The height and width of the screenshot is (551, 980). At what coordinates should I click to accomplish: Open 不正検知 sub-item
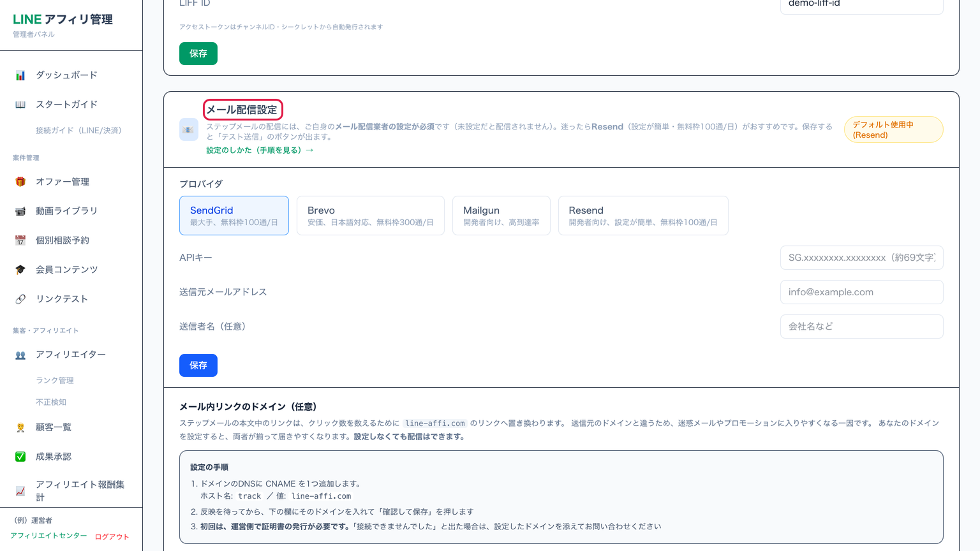[51, 402]
